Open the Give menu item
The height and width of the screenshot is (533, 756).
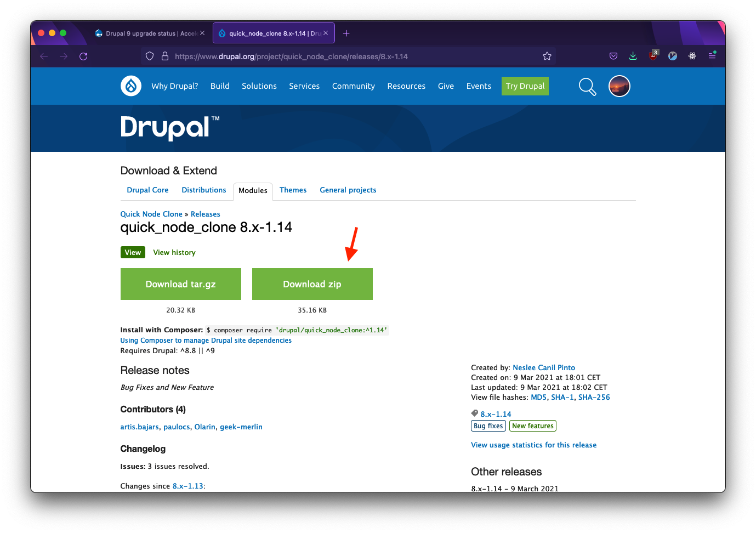(x=446, y=86)
